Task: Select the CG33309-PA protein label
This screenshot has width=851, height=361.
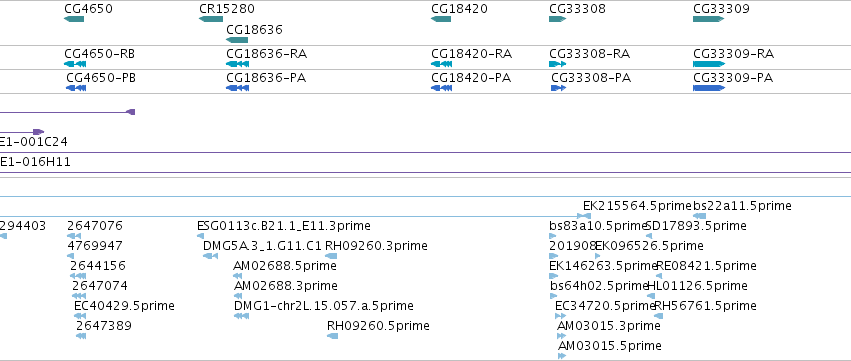Action: tap(733, 78)
